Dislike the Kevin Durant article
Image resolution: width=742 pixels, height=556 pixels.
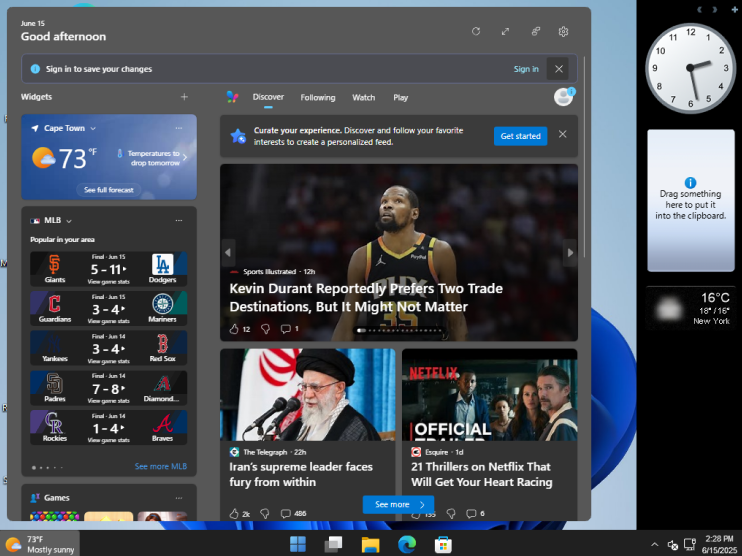(x=265, y=329)
